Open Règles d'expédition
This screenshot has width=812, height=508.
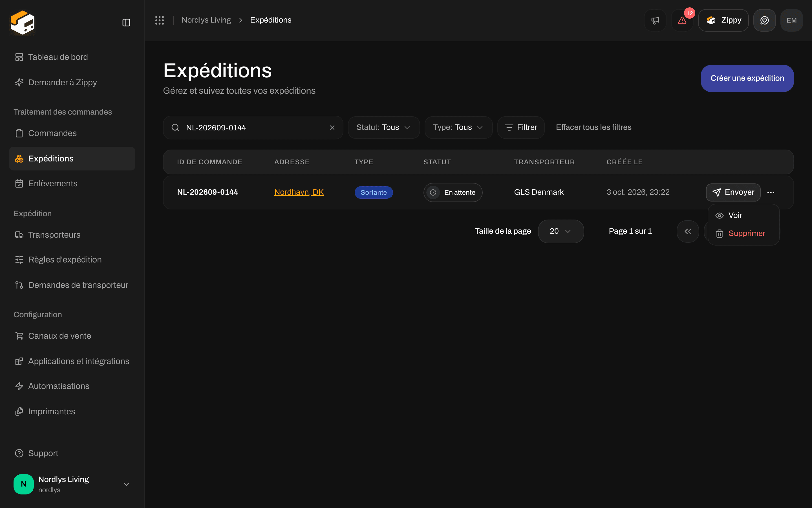click(x=72, y=260)
